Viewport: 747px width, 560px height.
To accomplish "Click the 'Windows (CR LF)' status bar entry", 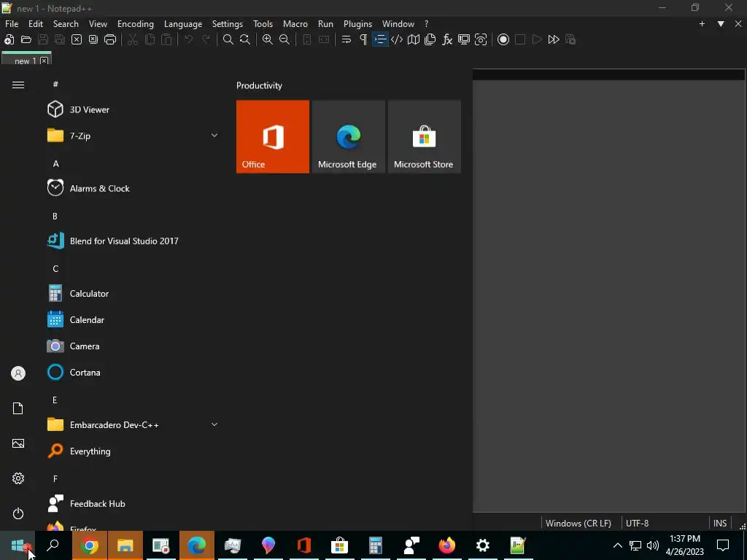I will [x=578, y=523].
